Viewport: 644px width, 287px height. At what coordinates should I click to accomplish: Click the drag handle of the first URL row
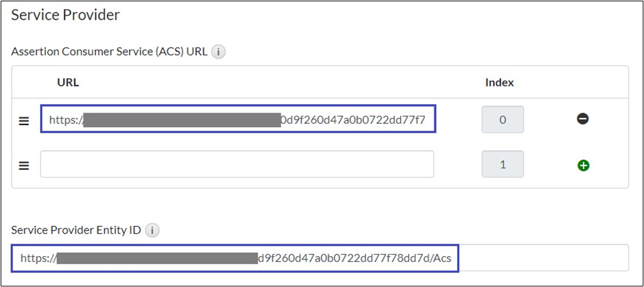coord(24,121)
